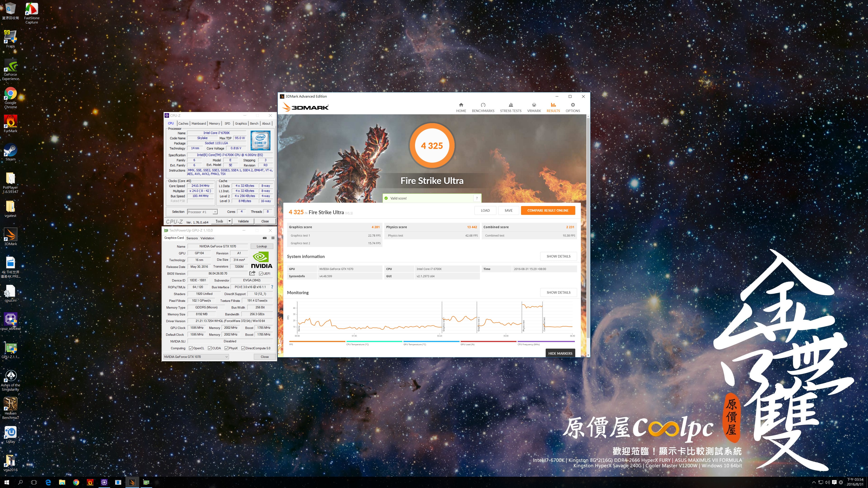Switch to Caches tab in CPU-Z
Image resolution: width=868 pixels, height=488 pixels.
coord(183,123)
